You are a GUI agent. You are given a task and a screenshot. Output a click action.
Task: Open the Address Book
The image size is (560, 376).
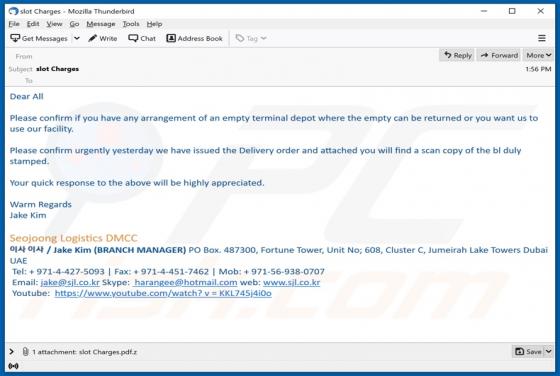195,38
